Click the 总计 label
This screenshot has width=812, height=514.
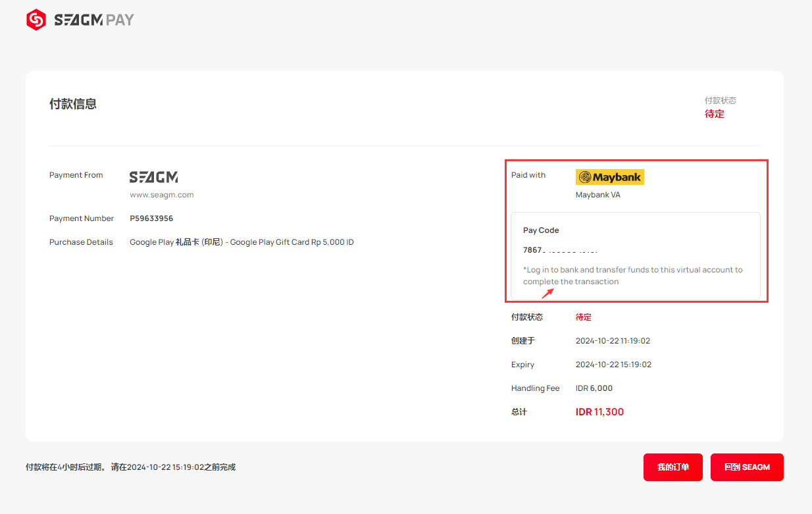[x=519, y=412]
